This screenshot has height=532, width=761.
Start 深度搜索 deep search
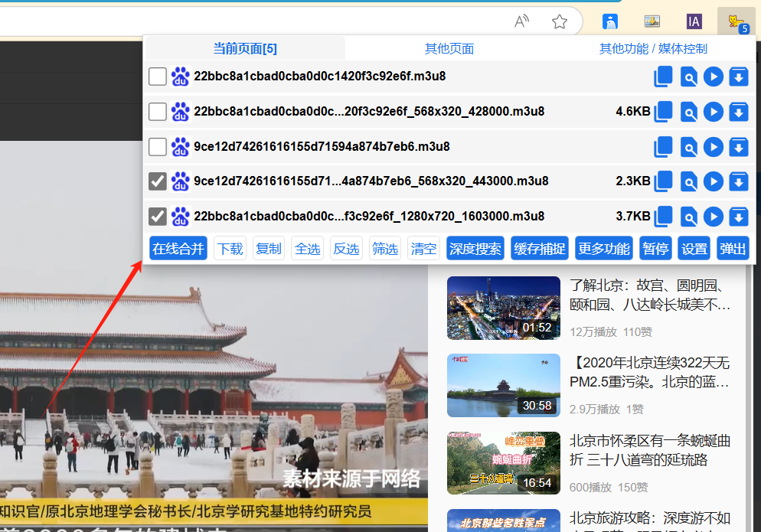(475, 249)
